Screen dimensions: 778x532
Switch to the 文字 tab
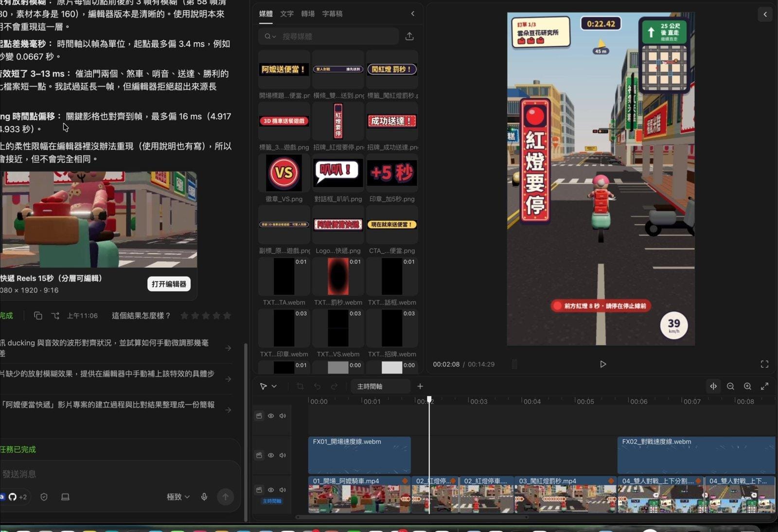(287, 14)
